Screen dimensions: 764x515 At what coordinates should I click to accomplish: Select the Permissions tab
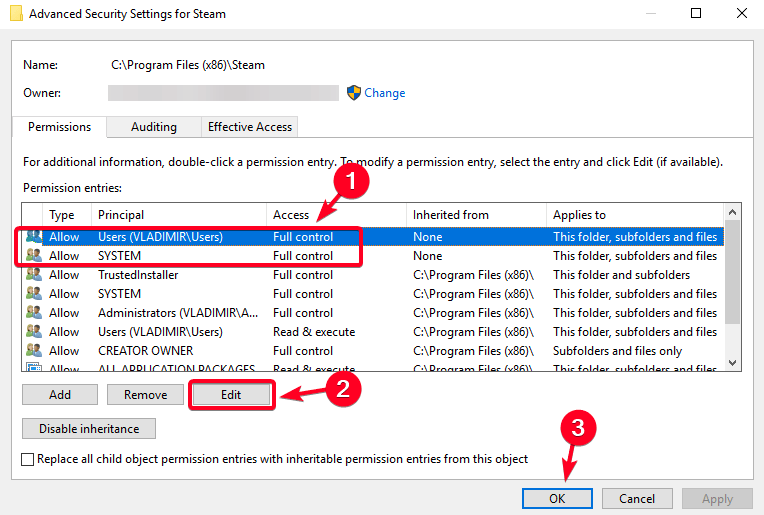tap(59, 127)
